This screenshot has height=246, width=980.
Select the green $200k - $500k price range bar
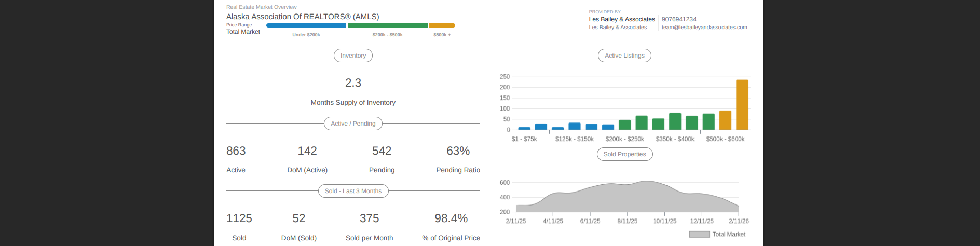[x=387, y=25]
